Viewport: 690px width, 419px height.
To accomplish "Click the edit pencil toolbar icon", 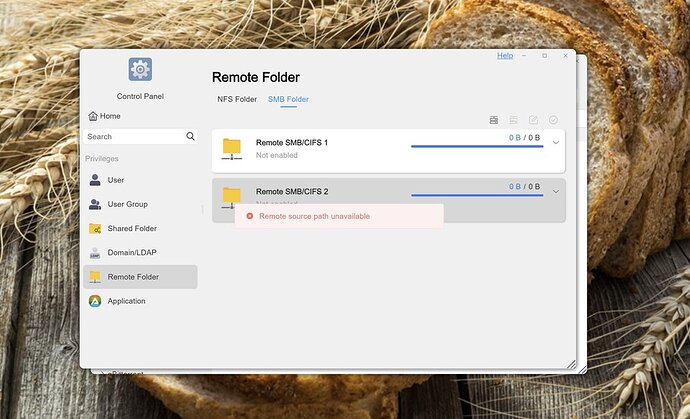I will pyautogui.click(x=533, y=120).
